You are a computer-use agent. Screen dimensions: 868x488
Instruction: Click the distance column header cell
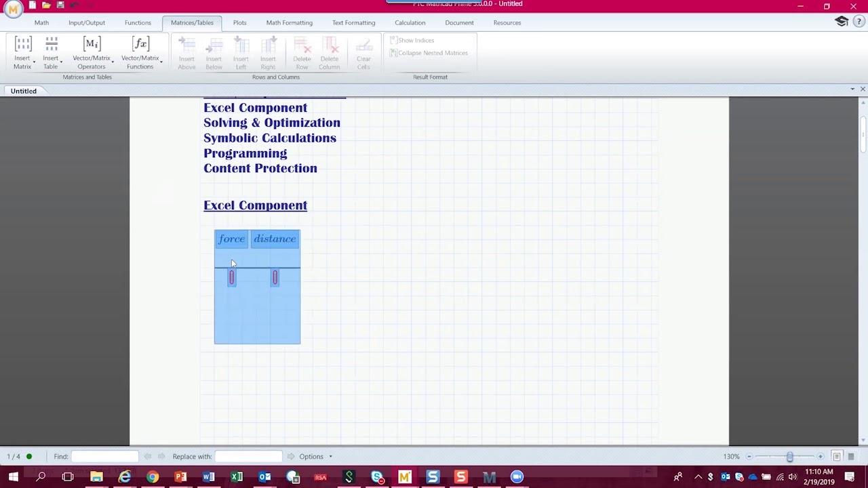275,239
